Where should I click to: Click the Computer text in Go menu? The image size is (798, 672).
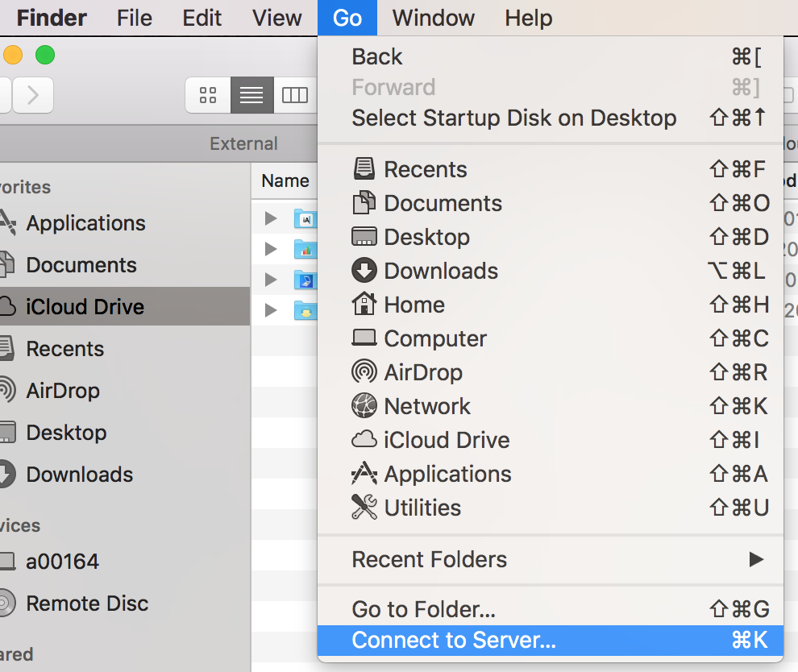435,338
